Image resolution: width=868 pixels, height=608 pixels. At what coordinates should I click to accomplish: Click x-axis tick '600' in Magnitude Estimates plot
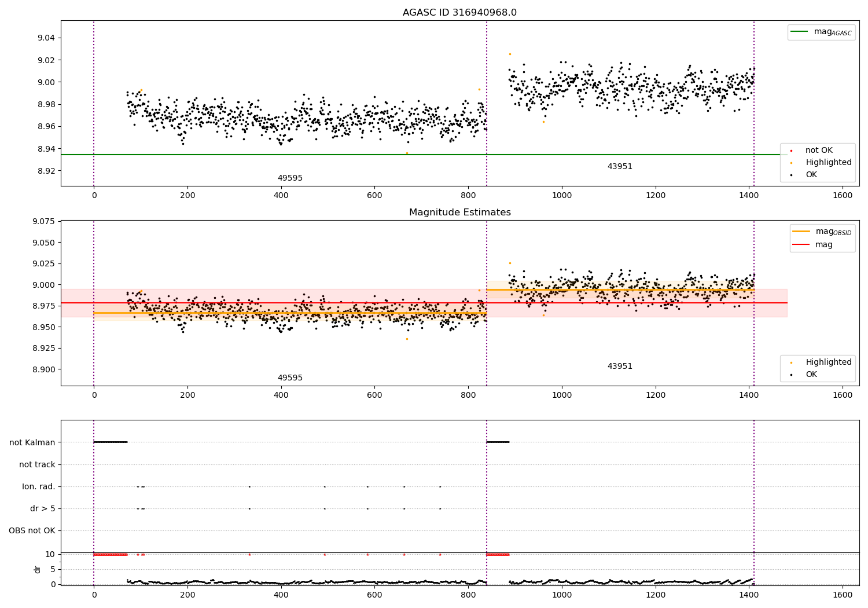(x=374, y=395)
